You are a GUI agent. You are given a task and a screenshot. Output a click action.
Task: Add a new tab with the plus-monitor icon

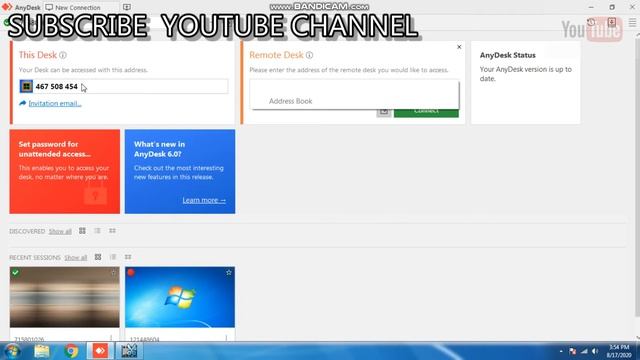point(127,7)
